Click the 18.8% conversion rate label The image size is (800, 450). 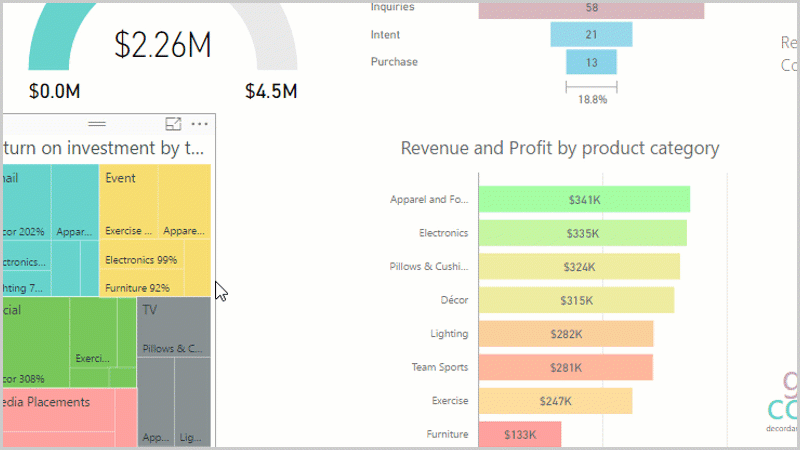click(x=592, y=99)
